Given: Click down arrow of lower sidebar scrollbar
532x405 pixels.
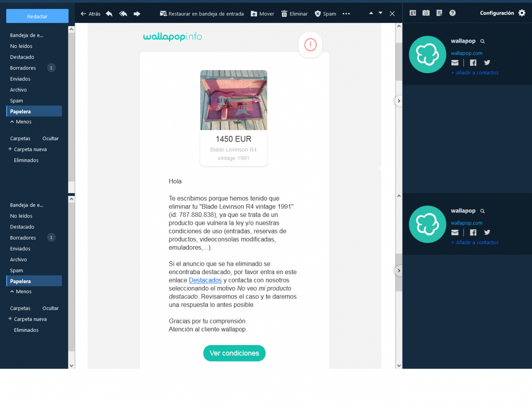Looking at the screenshot, I should coord(71,365).
